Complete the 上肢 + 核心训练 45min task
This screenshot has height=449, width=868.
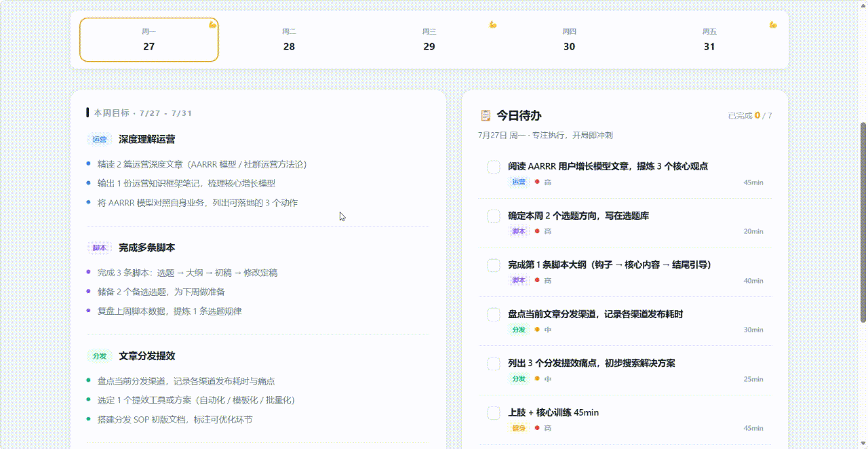[494, 413]
